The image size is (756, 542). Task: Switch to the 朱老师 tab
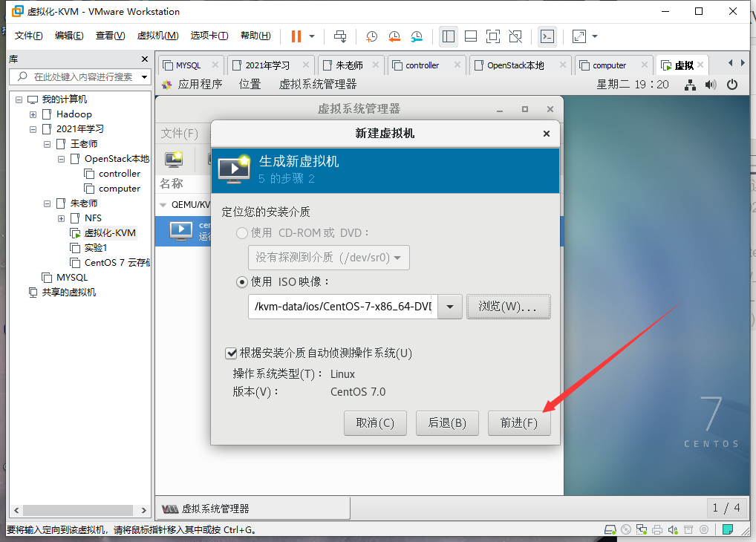(x=349, y=65)
